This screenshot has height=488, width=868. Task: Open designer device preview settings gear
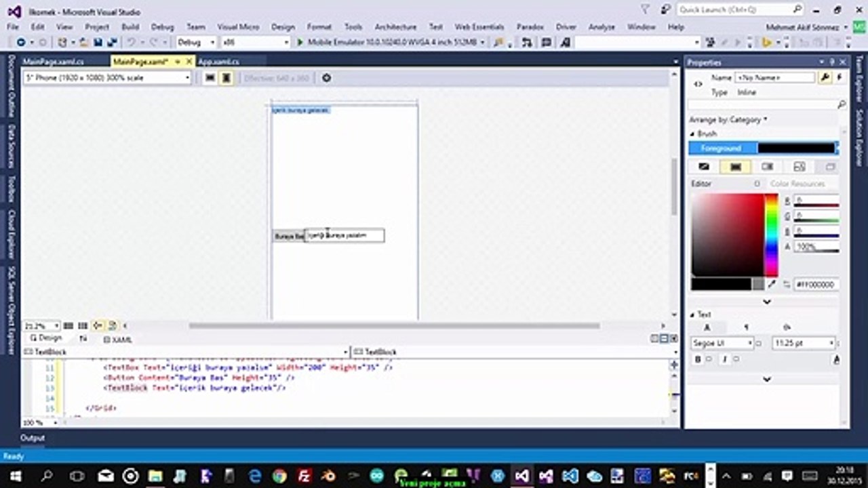click(x=326, y=78)
